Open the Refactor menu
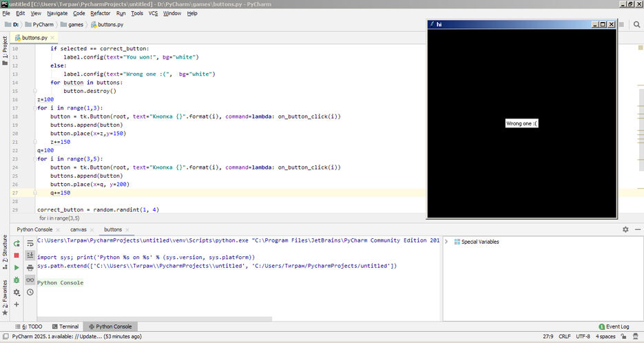The width and height of the screenshot is (644, 343). coord(100,13)
